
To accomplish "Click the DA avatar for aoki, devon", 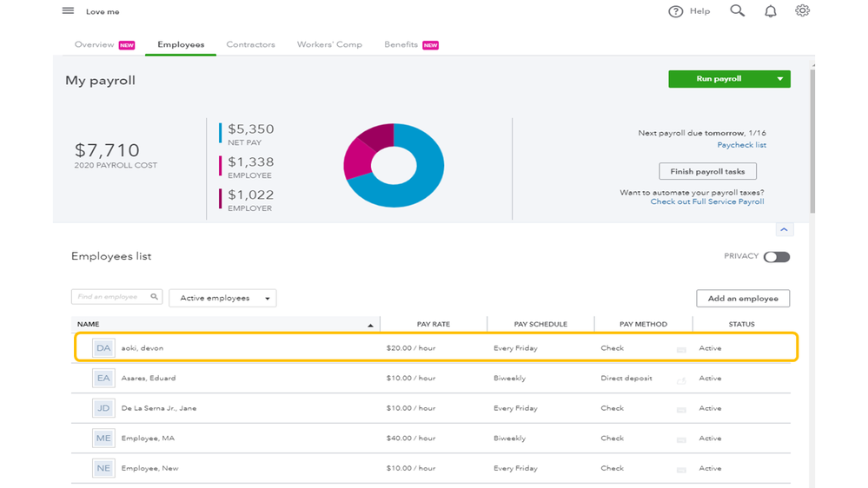I will [103, 348].
